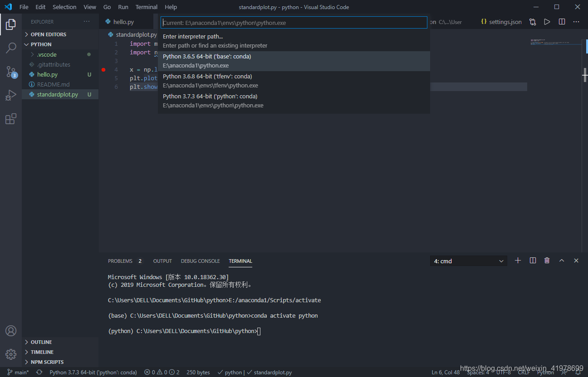The image size is (588, 377).
Task: Open the View menu
Action: (x=90, y=7)
